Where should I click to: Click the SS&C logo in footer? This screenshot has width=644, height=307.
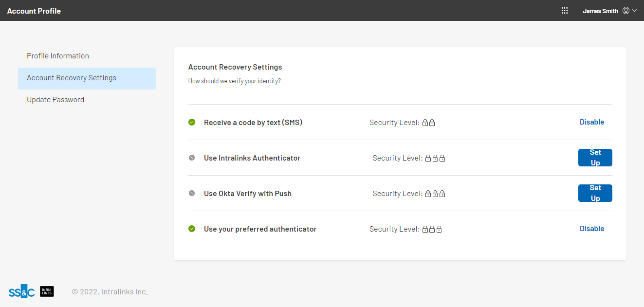[x=21, y=292]
